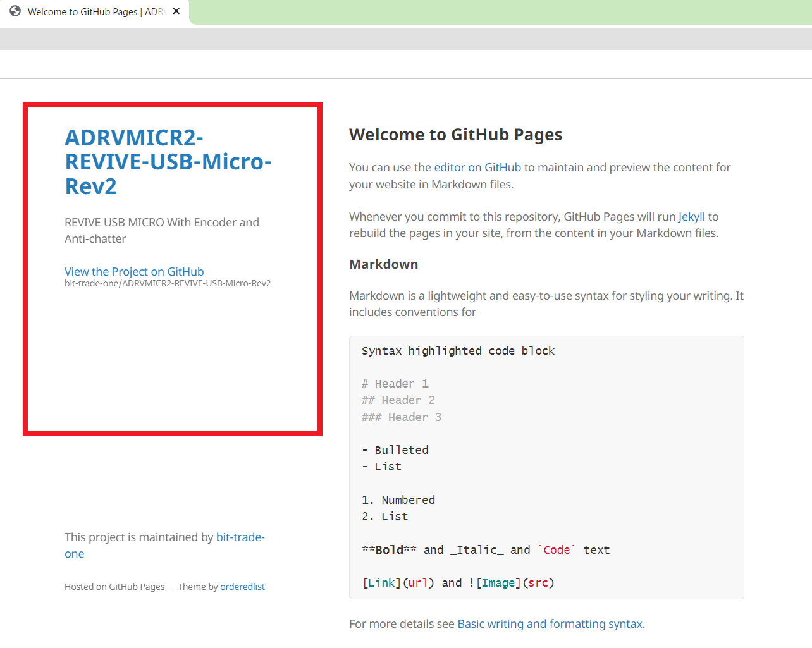The height and width of the screenshot is (648, 812).
Task: Click the '- Bulleted' code line
Action: point(395,450)
